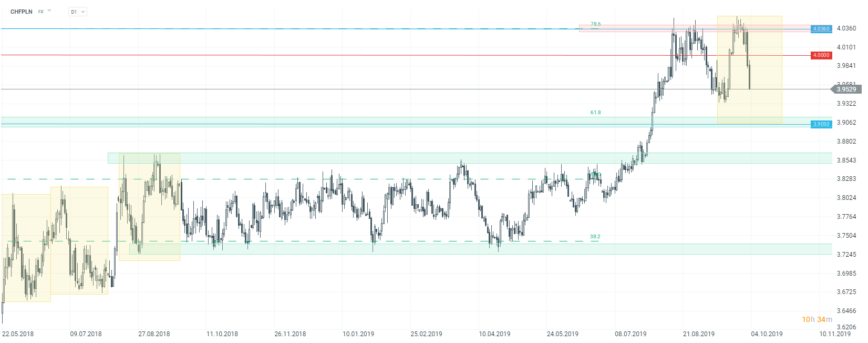Click the 3.9841 price axis value
The width and height of the screenshot is (868, 343).
[x=846, y=66]
